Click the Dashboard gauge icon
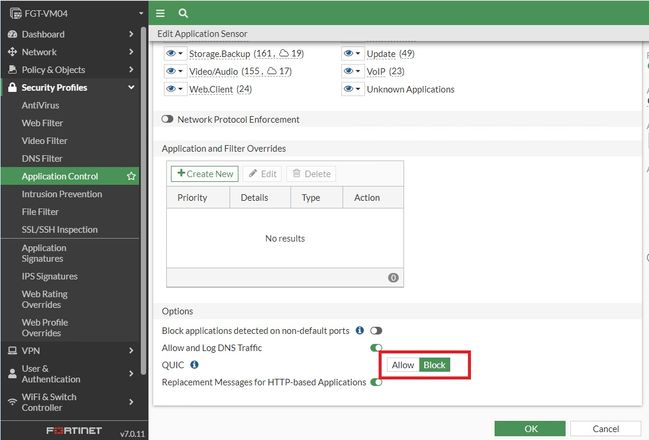Screen dimensions: 649x440 click(12, 34)
